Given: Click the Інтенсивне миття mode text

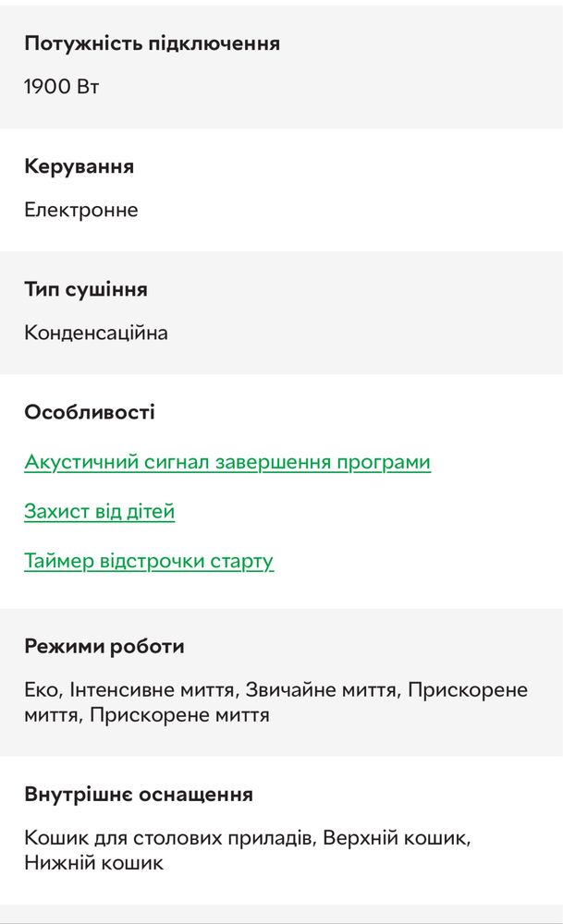Looking at the screenshot, I should pos(153,689).
